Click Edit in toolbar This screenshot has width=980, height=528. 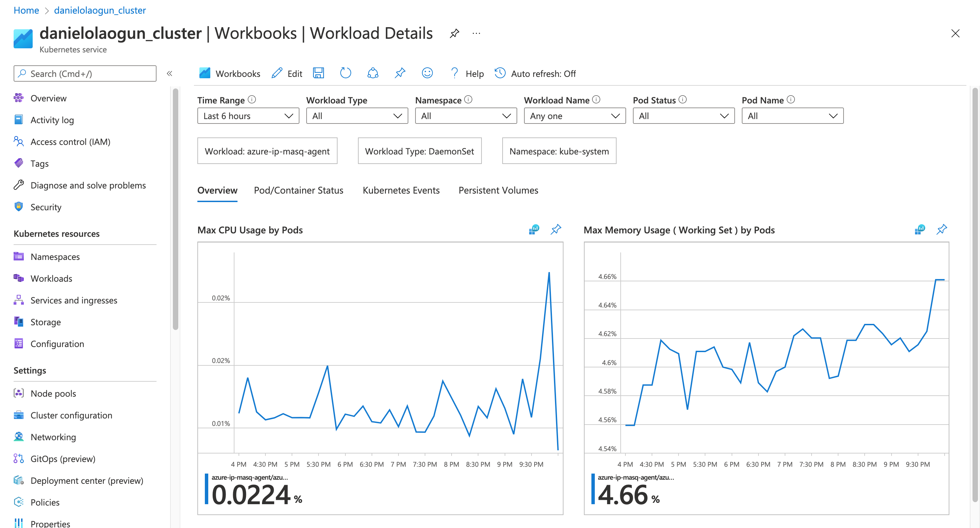[287, 73]
